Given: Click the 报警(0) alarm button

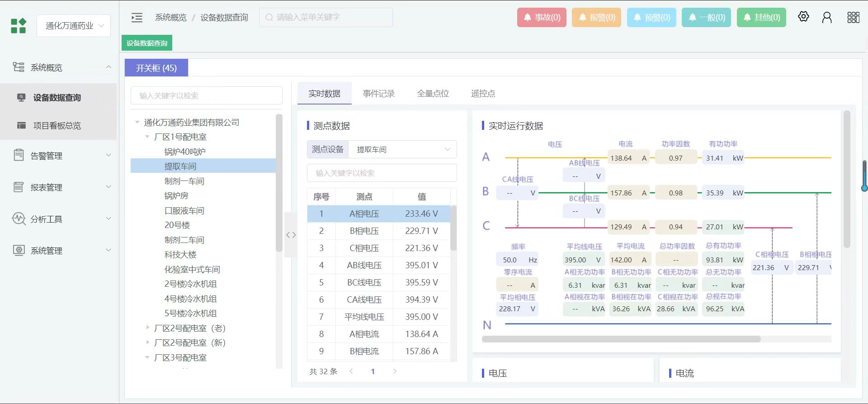Looking at the screenshot, I should tap(596, 18).
